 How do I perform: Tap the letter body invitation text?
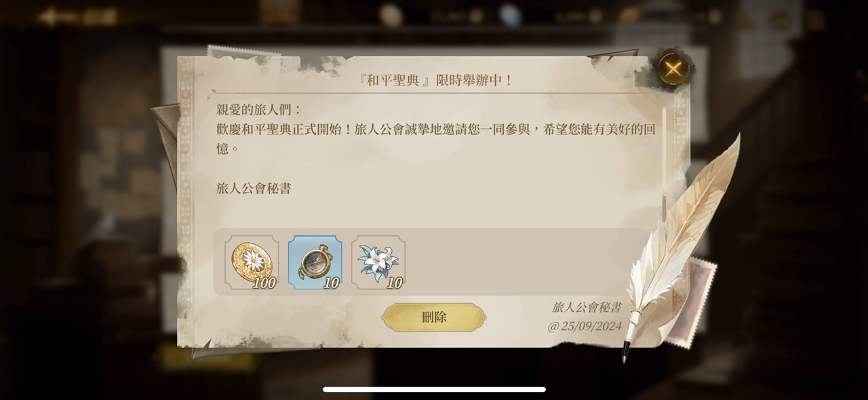pyautogui.click(x=436, y=138)
